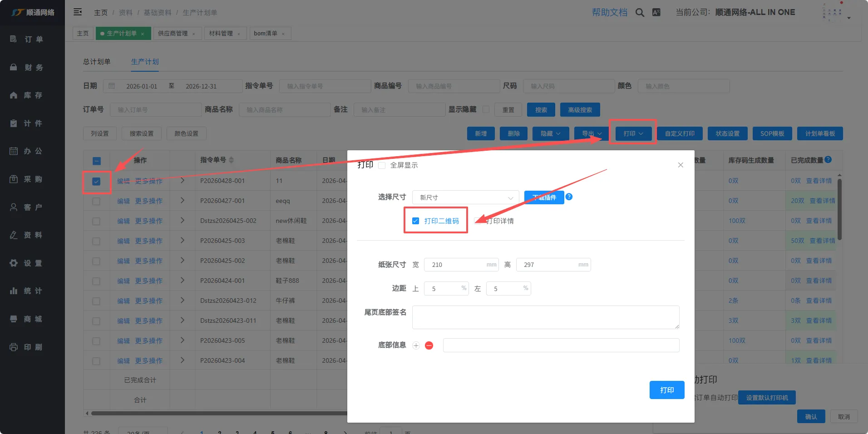The height and width of the screenshot is (434, 868).
Task: Click the search magnifier icon in header
Action: point(640,13)
